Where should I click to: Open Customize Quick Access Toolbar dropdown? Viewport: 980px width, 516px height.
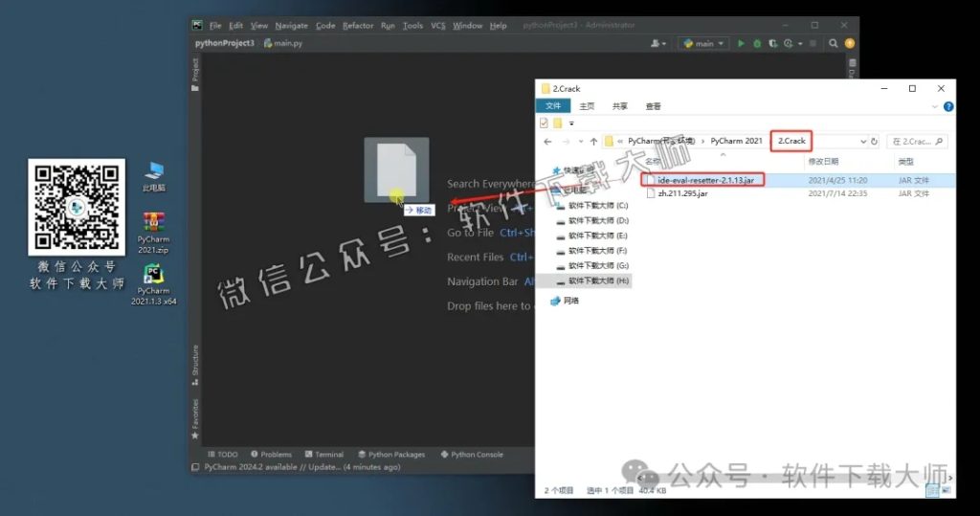pyautogui.click(x=571, y=123)
